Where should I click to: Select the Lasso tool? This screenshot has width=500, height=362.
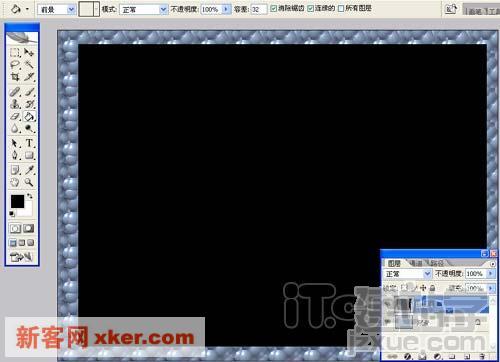click(15, 64)
